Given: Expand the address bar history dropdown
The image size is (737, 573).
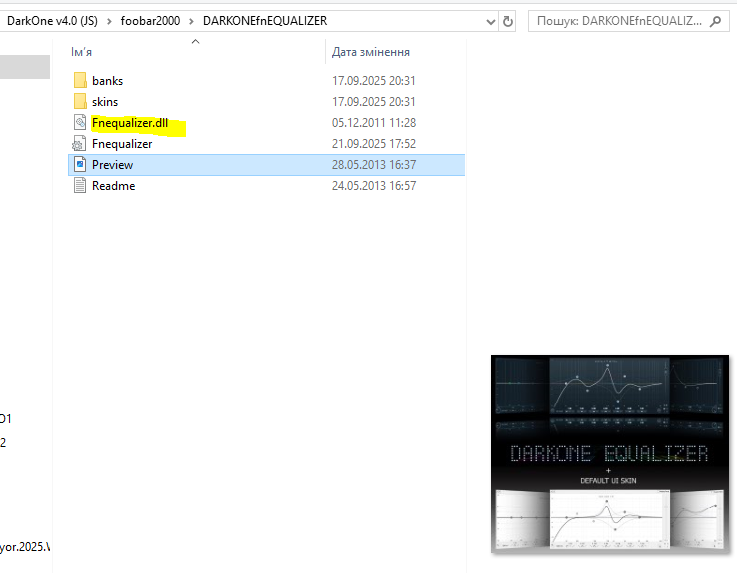Looking at the screenshot, I should [x=491, y=22].
